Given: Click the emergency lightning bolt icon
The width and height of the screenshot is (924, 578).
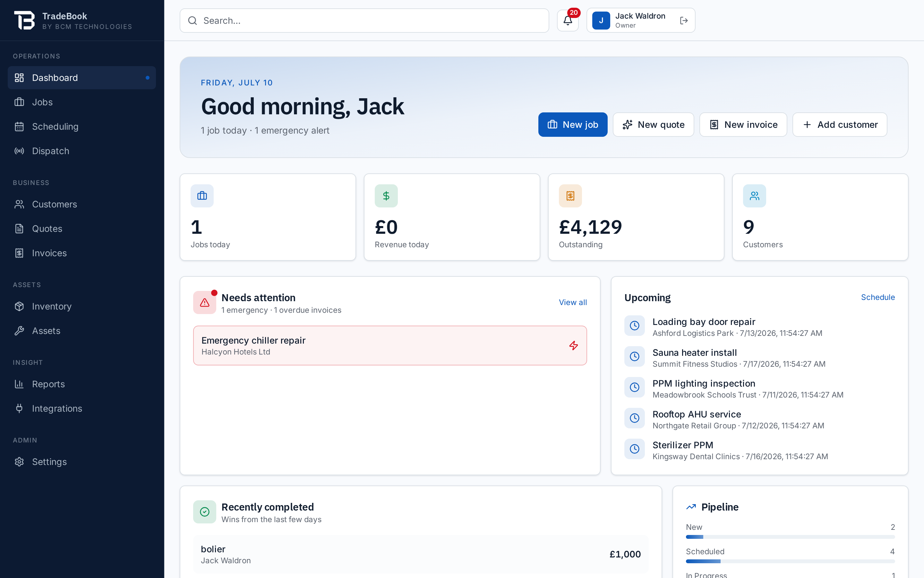Looking at the screenshot, I should (x=574, y=346).
